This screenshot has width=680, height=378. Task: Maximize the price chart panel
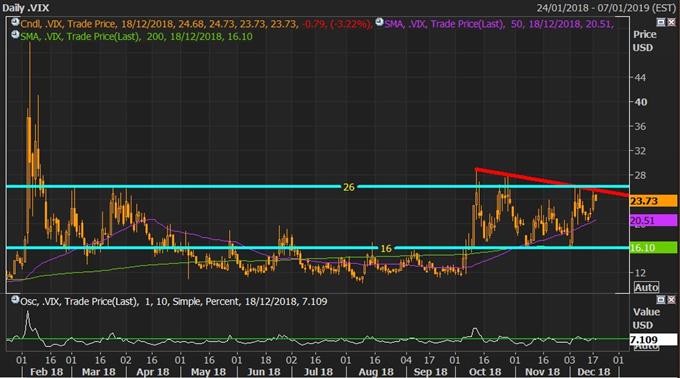tap(661, 22)
